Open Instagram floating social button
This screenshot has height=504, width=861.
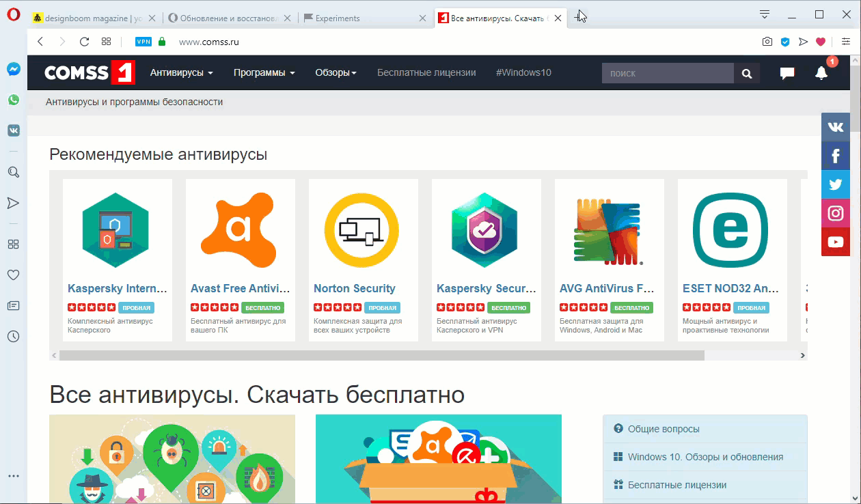[836, 213]
